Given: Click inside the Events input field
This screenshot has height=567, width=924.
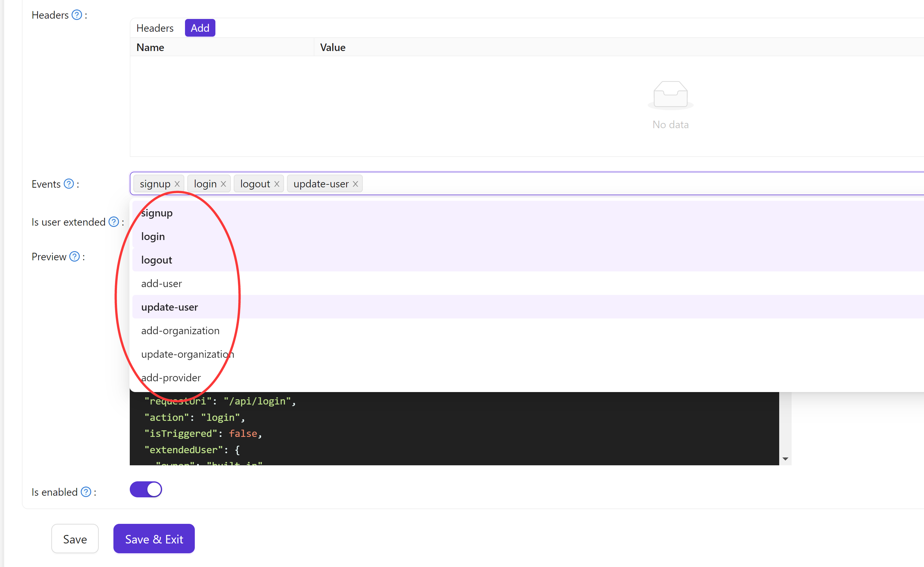Looking at the screenshot, I should coord(563,183).
